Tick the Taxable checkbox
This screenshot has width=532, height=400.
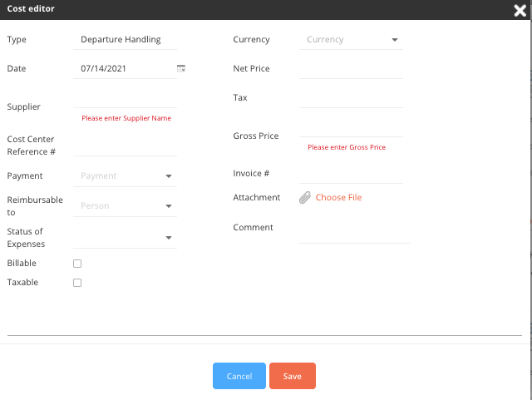point(77,283)
